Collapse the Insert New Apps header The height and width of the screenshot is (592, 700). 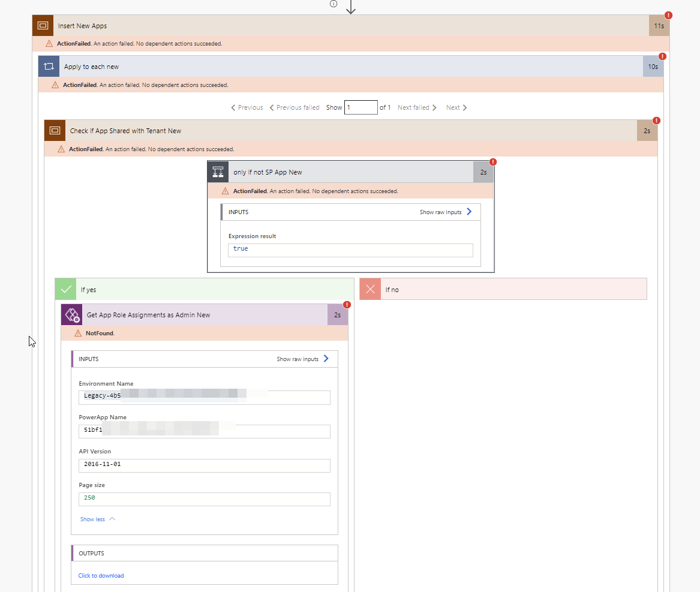351,25
